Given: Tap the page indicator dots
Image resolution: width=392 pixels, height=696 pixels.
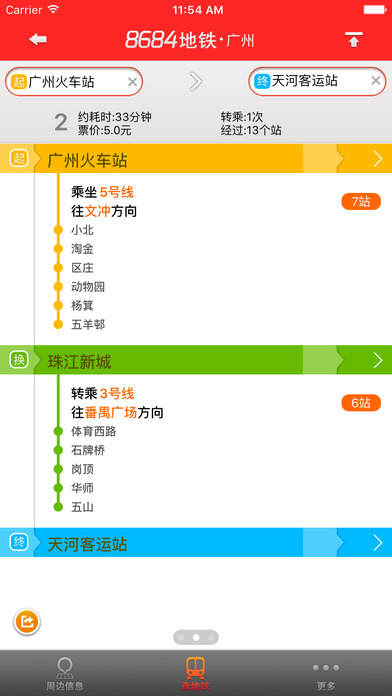Looking at the screenshot, I should (196, 637).
